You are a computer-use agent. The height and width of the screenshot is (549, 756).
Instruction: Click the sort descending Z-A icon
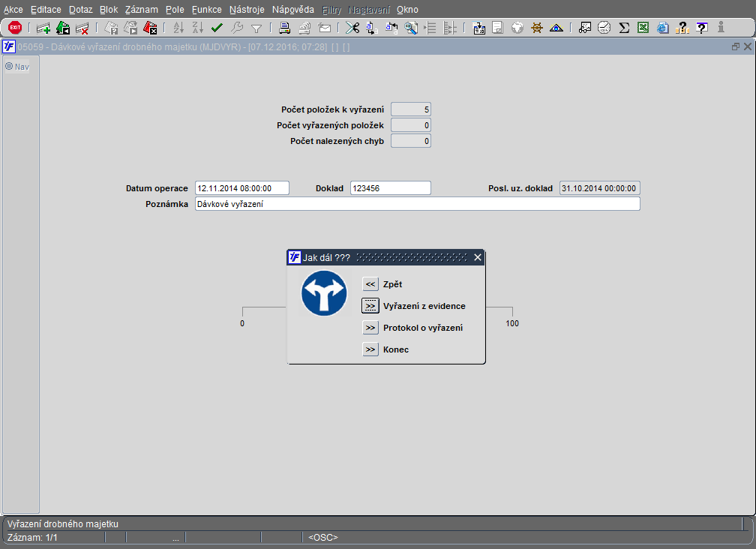[x=198, y=28]
